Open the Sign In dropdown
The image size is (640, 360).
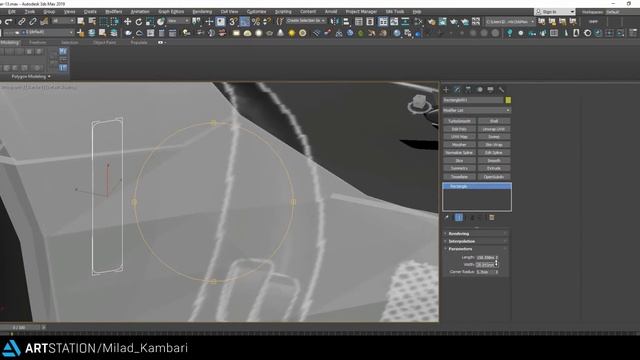click(x=555, y=12)
